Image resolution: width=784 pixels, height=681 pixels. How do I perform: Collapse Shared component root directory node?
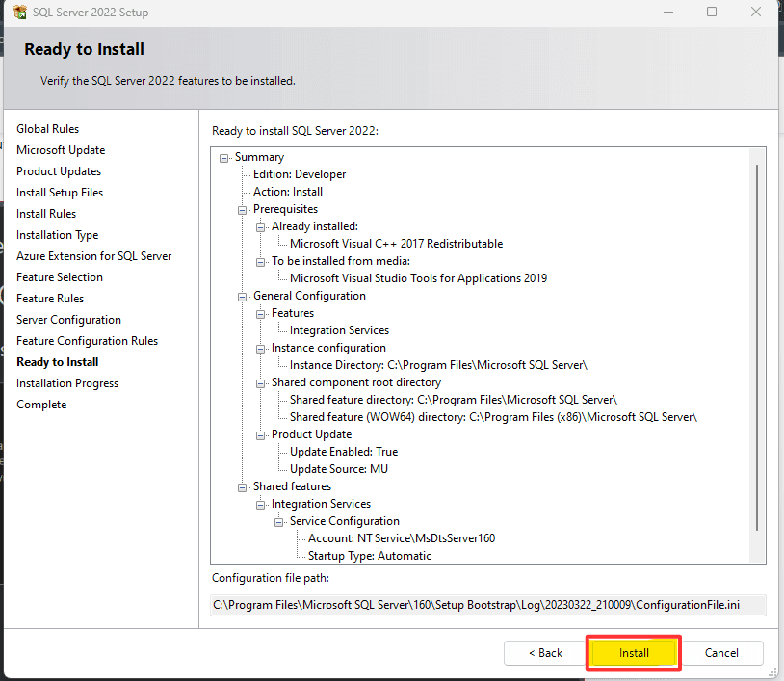pos(260,383)
